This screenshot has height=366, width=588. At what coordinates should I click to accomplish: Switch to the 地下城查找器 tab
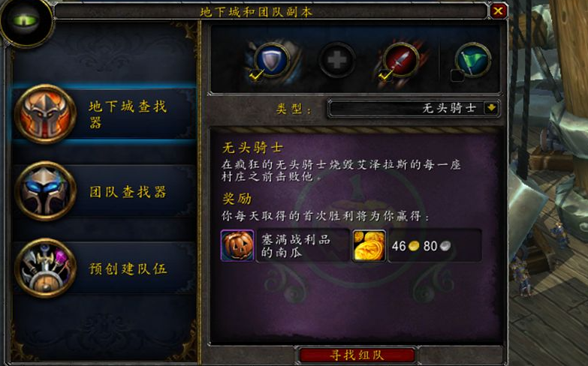click(104, 114)
